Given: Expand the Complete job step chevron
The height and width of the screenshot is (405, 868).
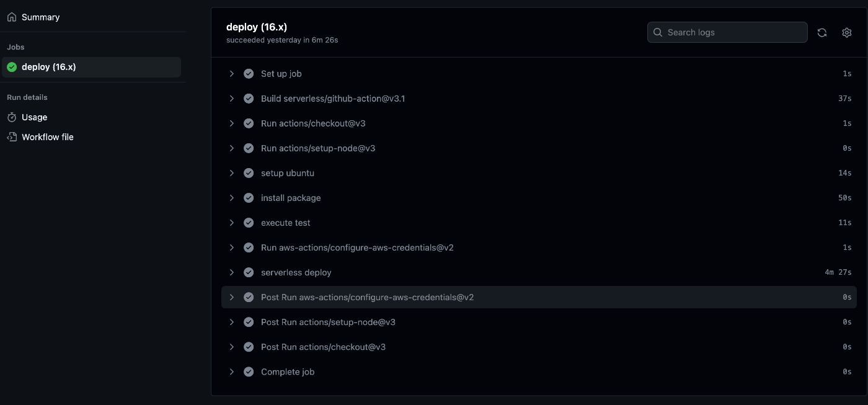Looking at the screenshot, I should click(232, 372).
